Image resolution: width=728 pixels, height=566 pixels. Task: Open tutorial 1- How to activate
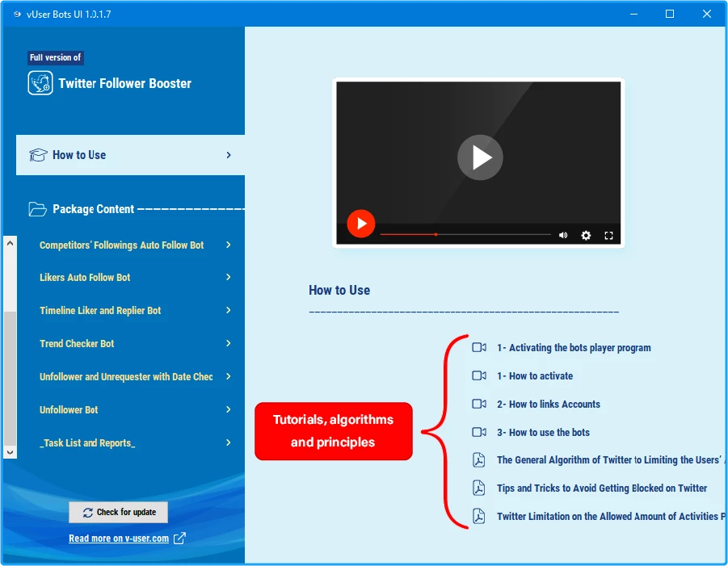click(x=535, y=375)
